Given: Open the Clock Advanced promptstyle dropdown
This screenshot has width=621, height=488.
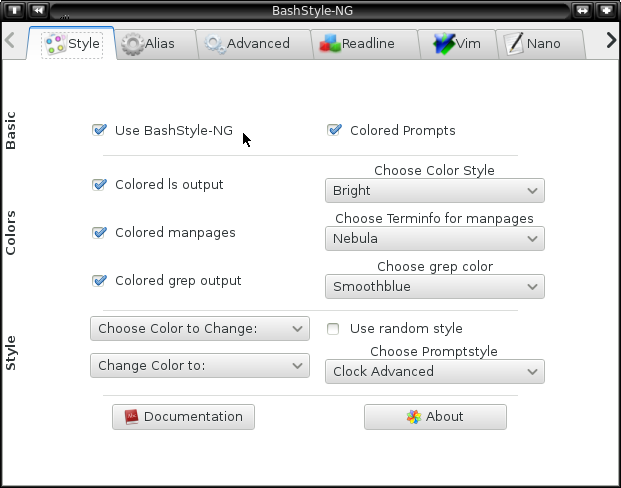Looking at the screenshot, I should click(435, 372).
